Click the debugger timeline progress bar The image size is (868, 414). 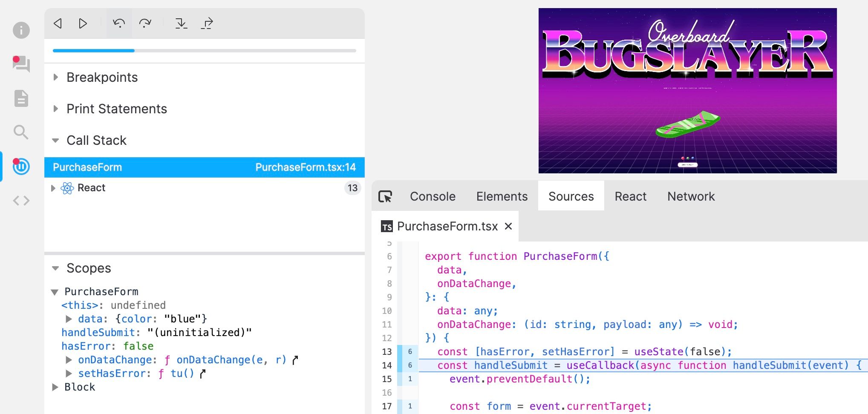204,51
